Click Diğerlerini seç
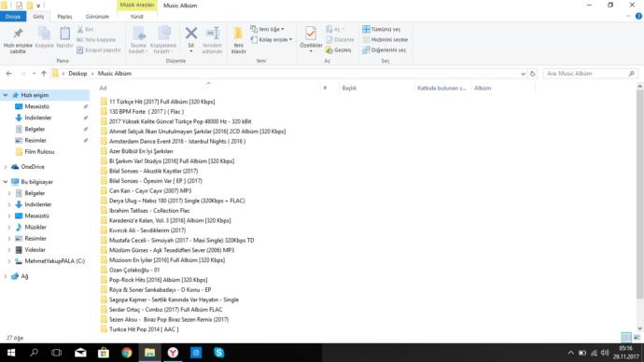The width and height of the screenshot is (644, 362). (x=385, y=50)
